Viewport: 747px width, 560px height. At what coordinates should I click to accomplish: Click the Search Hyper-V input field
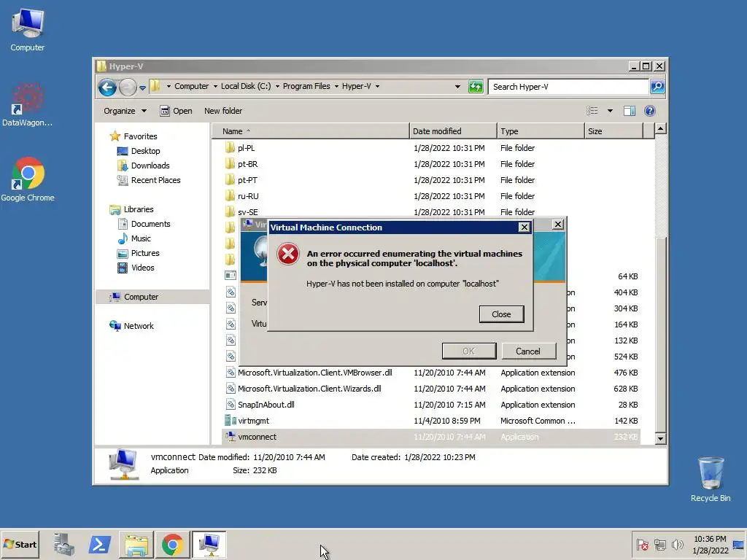tap(568, 87)
